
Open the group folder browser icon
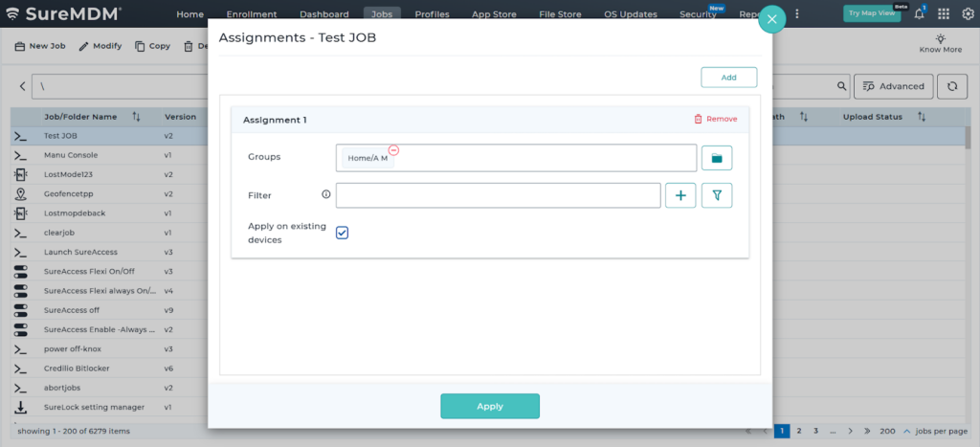[717, 158]
